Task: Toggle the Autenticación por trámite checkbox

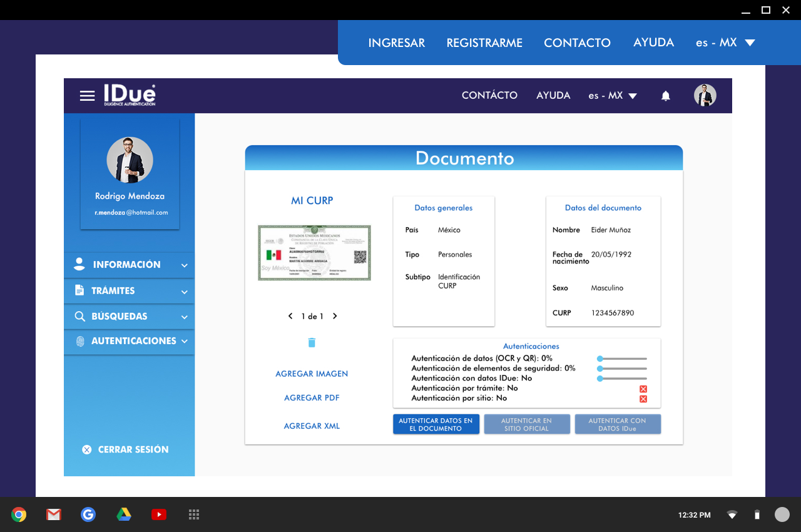Action: pos(643,389)
